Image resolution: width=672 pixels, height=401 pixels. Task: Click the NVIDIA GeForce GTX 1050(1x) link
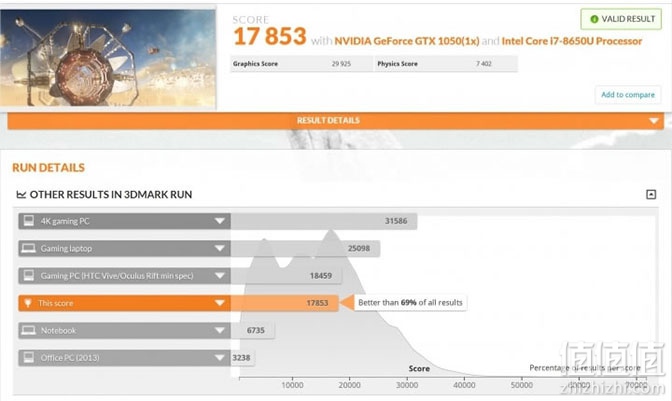click(x=407, y=41)
